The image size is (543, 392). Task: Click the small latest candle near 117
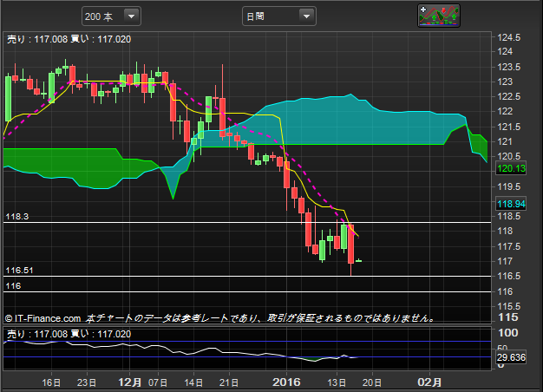359,260
